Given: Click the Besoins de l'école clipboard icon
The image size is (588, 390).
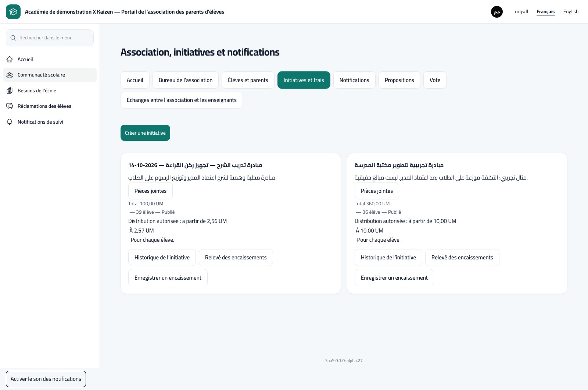Looking at the screenshot, I should click(10, 91).
